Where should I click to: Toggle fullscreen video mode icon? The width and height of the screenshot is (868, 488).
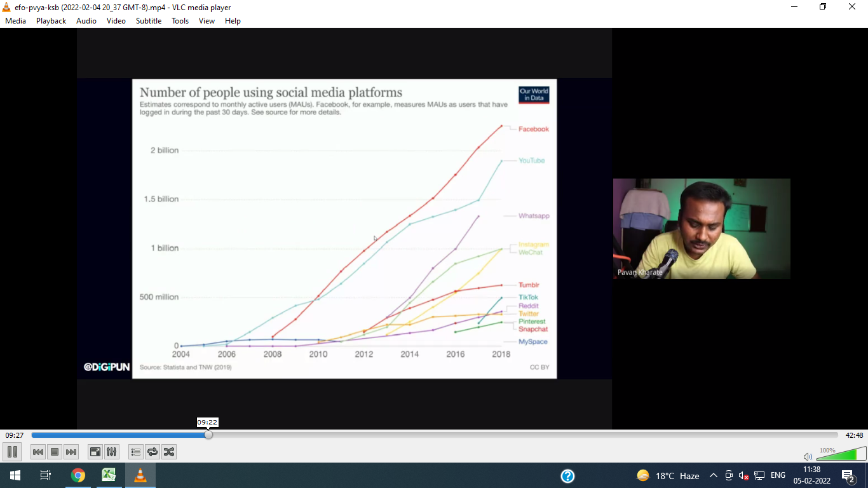click(95, 452)
